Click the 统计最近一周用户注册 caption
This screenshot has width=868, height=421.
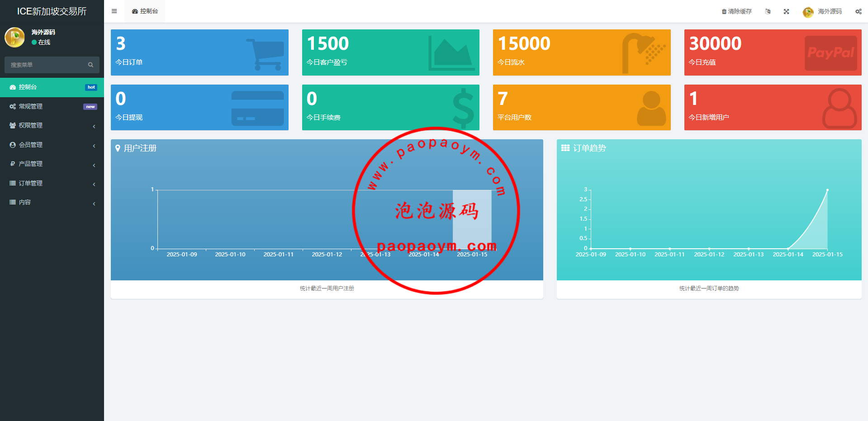tap(327, 289)
